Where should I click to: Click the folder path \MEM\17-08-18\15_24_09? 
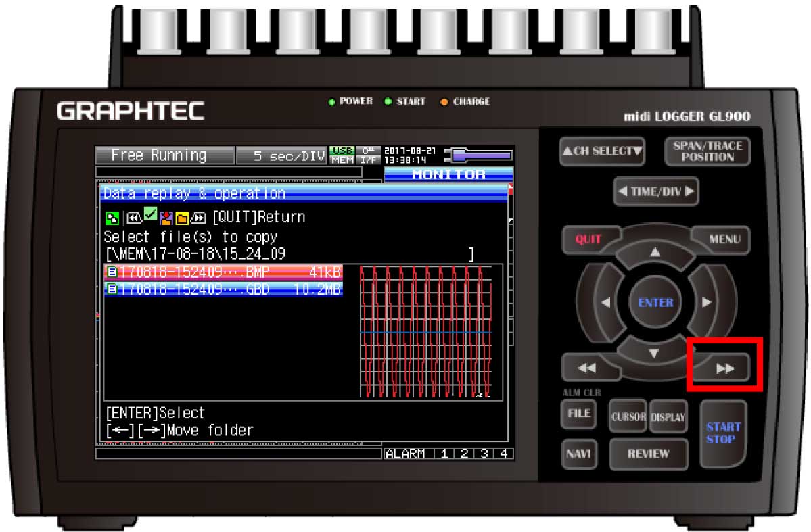click(195, 254)
